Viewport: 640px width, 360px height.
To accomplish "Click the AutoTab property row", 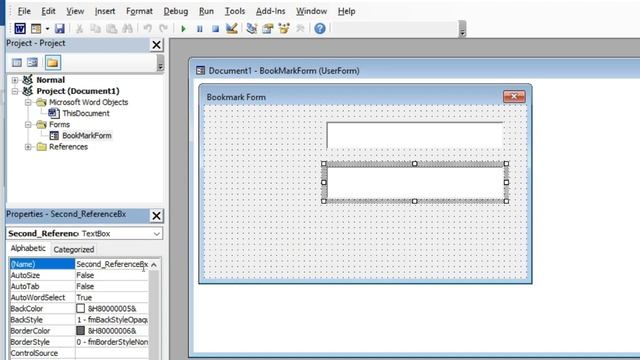I will click(79, 287).
